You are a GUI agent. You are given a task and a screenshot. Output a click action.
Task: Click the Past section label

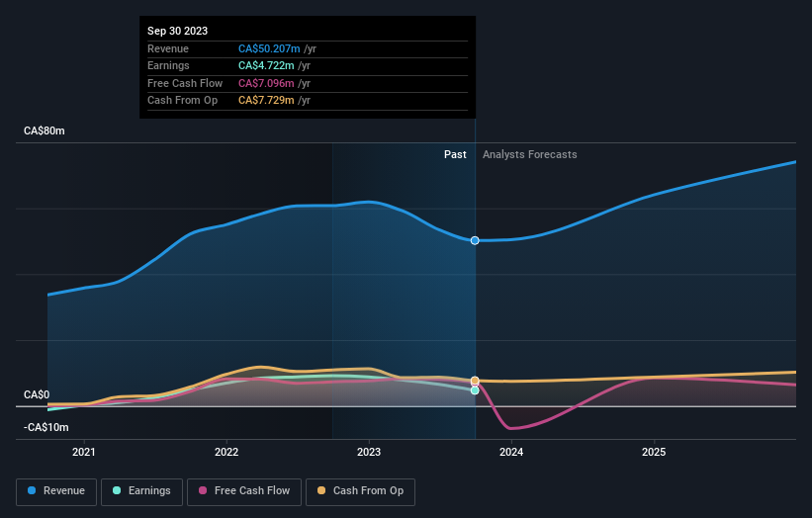coord(455,154)
